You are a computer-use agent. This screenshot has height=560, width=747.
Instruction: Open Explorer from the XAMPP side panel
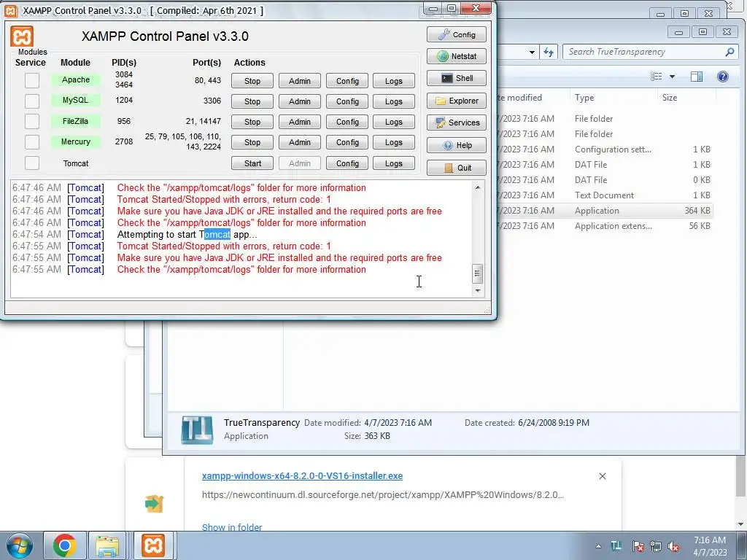coord(457,101)
